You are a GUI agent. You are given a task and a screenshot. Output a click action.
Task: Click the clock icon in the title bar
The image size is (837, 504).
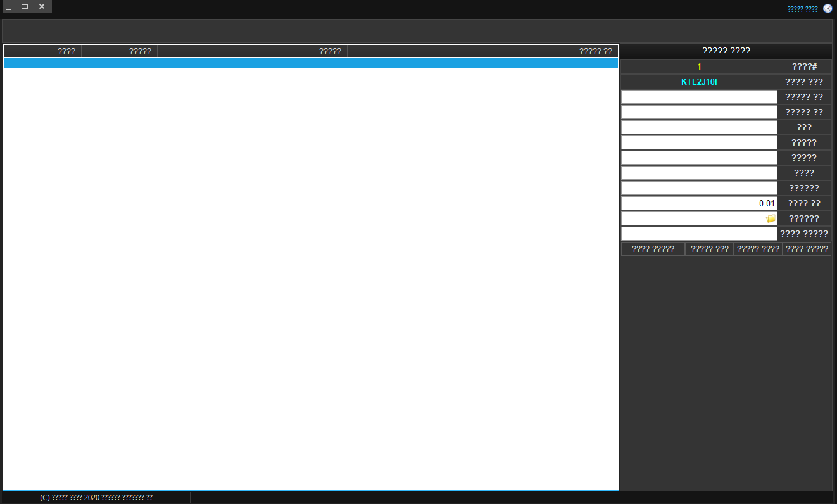(x=828, y=9)
